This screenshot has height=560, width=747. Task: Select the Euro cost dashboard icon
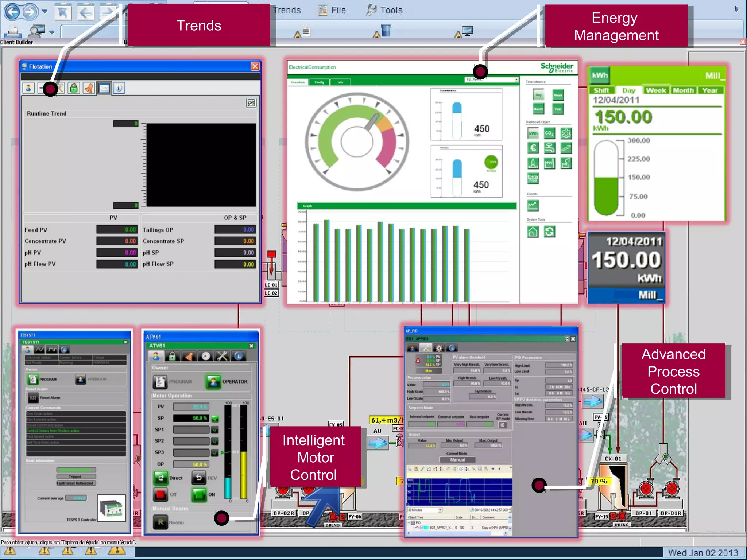tap(533, 148)
